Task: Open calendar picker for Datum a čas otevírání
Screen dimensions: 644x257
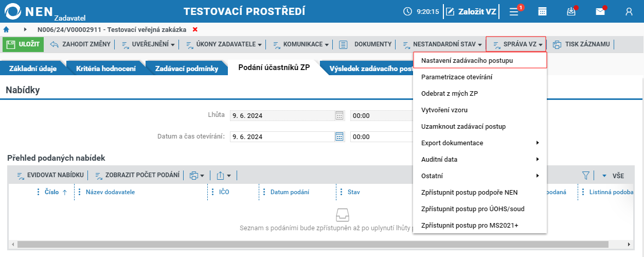Action: click(x=339, y=136)
